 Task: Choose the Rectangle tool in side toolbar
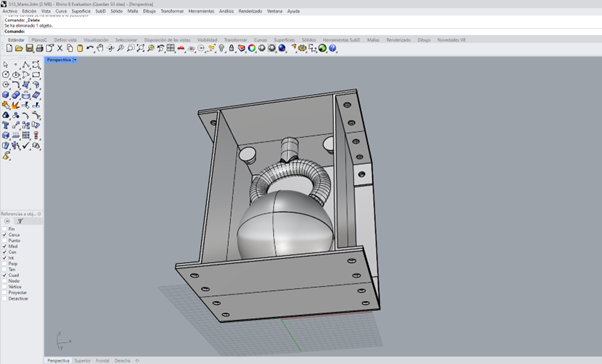(36, 74)
